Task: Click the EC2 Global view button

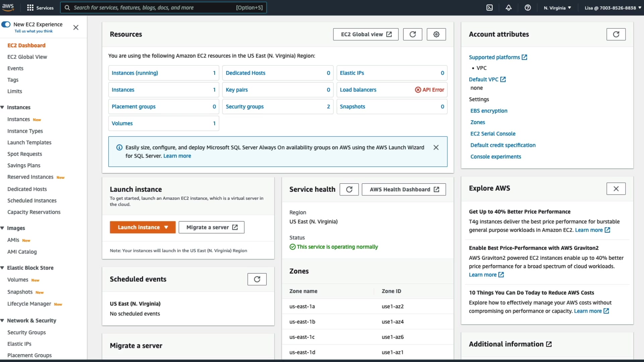Action: [x=366, y=34]
